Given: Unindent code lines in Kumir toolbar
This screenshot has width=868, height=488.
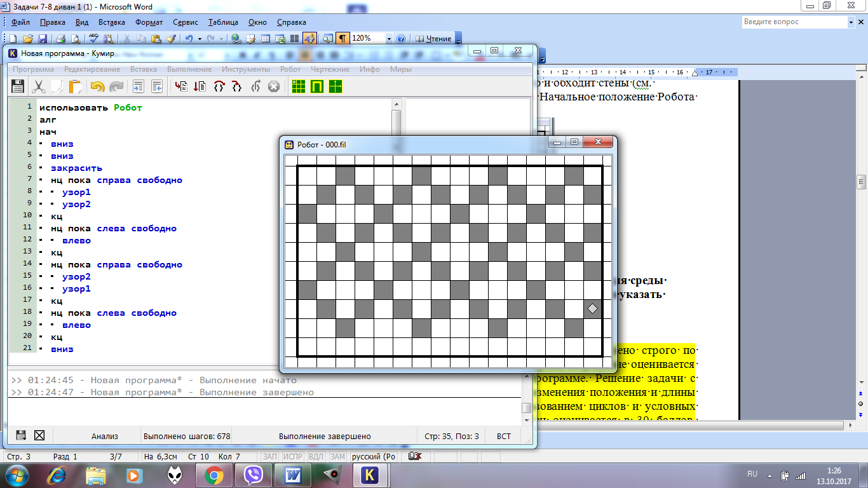Looking at the screenshot, I should pyautogui.click(x=157, y=86).
